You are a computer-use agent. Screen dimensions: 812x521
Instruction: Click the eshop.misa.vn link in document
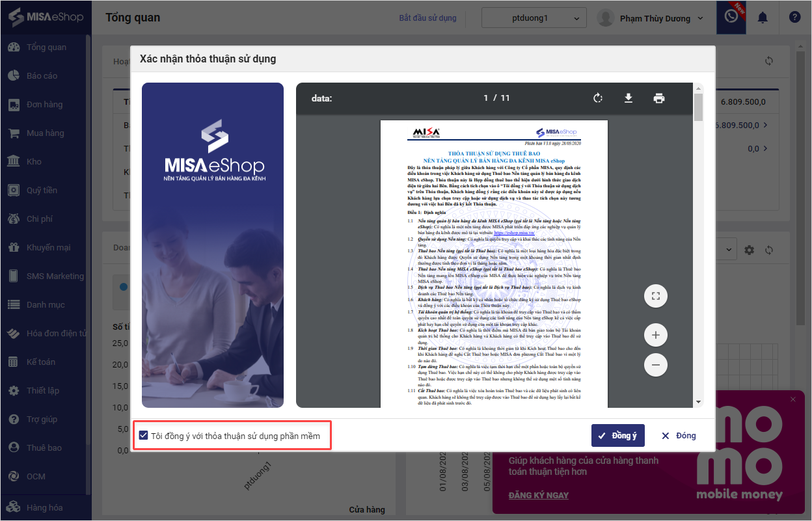[513, 232]
